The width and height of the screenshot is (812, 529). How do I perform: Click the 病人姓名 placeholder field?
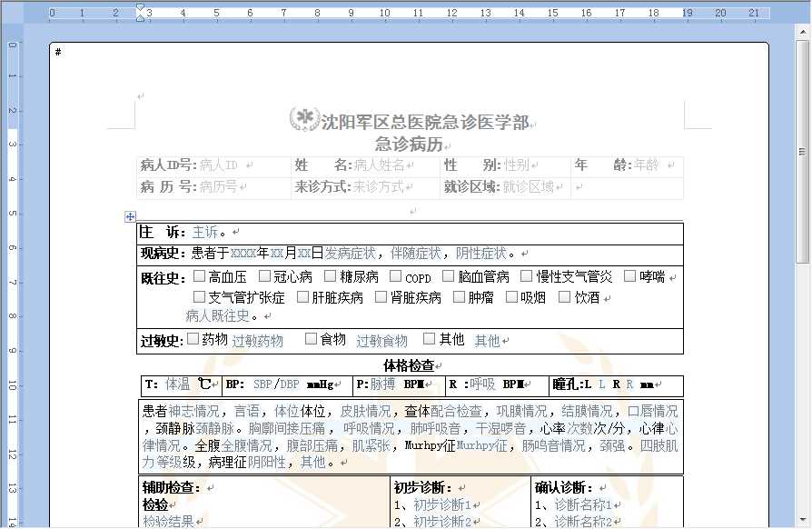click(x=379, y=165)
